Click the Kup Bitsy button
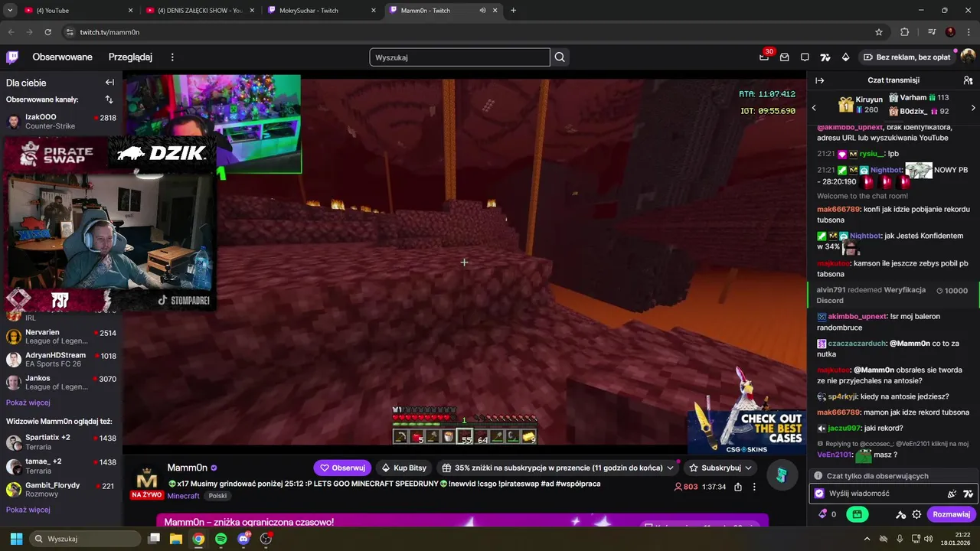 tap(403, 468)
